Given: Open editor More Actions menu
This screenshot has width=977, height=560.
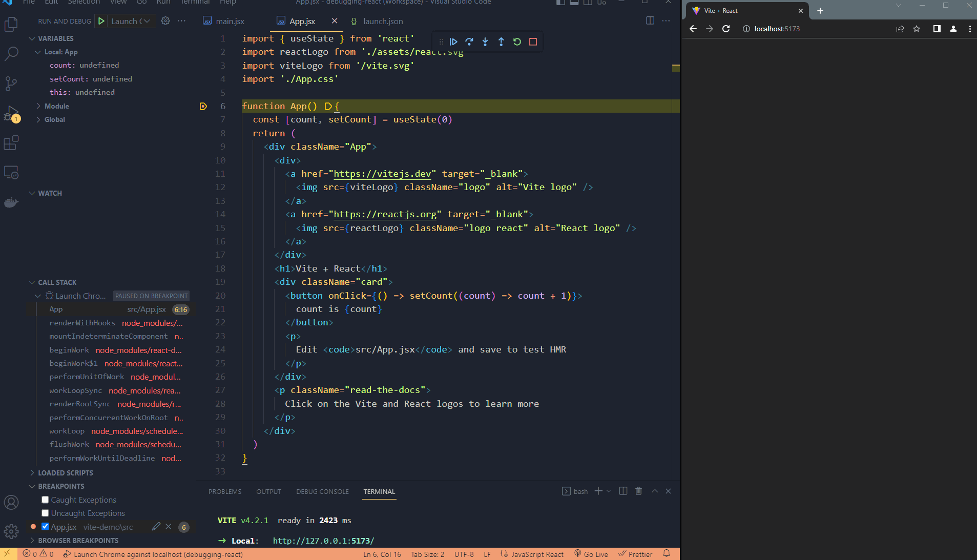Looking at the screenshot, I should click(666, 20).
